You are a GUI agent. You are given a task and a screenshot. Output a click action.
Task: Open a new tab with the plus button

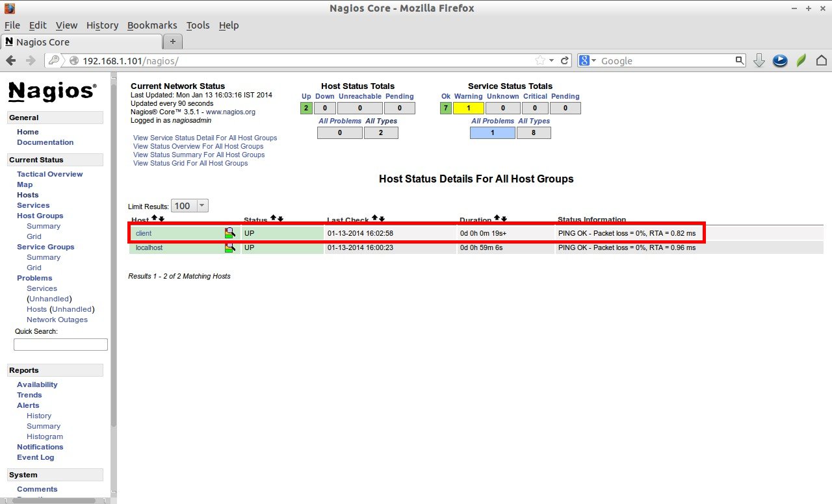(172, 42)
